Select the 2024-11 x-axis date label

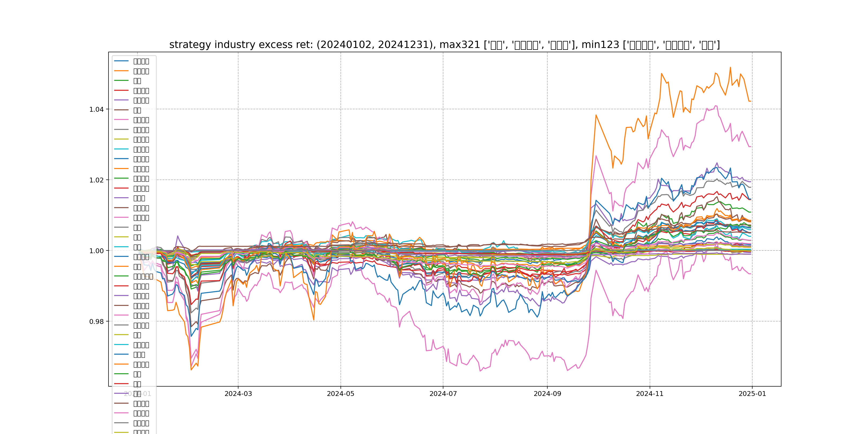[x=650, y=394]
